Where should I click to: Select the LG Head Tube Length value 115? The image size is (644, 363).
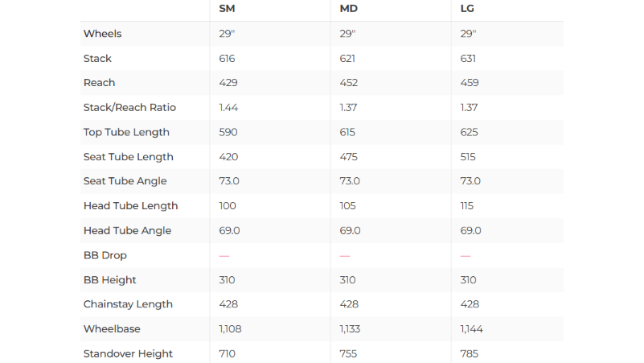tap(467, 206)
